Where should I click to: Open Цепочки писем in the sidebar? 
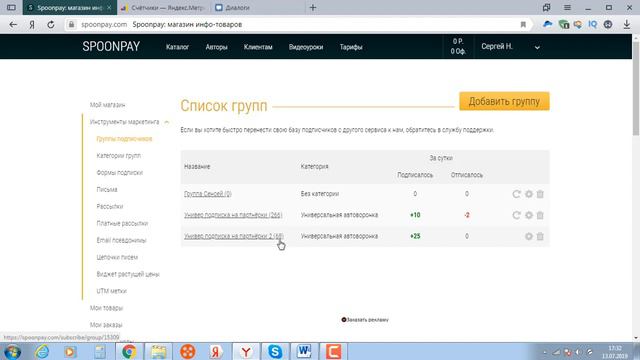click(117, 258)
